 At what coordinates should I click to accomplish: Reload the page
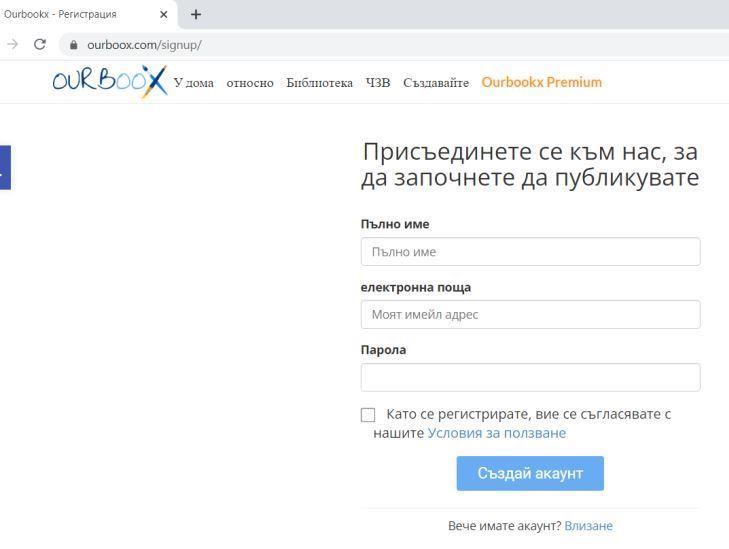[x=40, y=45]
